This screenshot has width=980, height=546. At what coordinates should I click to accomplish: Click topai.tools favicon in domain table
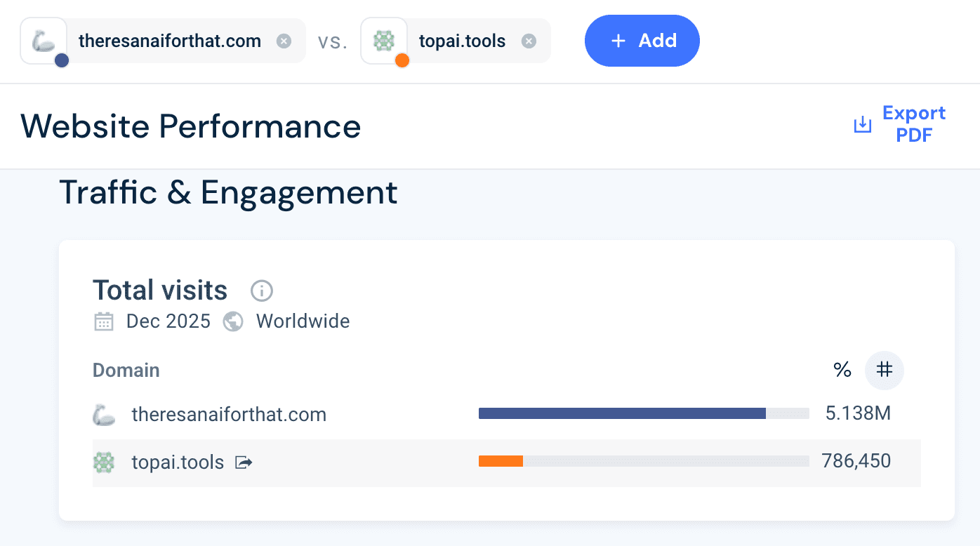click(x=104, y=462)
